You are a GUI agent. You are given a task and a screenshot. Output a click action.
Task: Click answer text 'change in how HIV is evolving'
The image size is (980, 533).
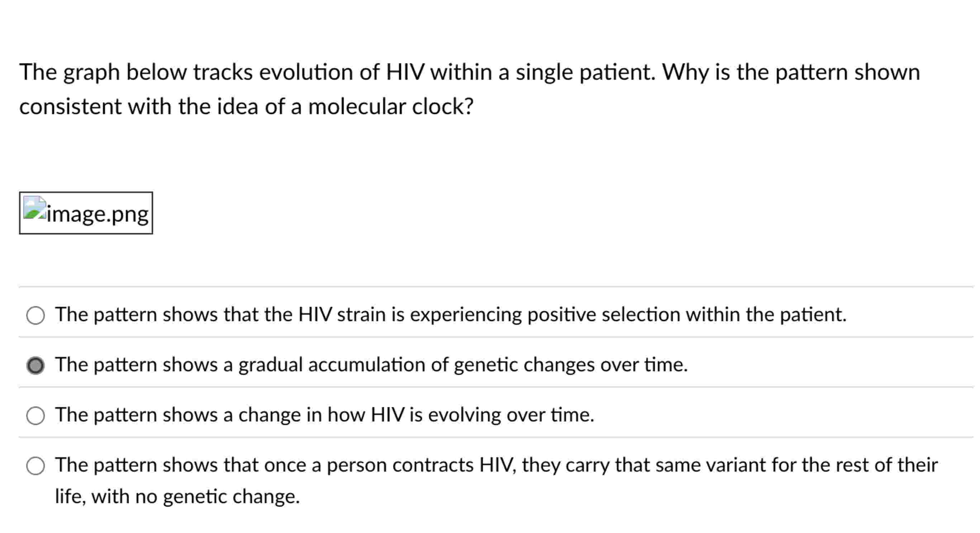[x=324, y=415]
